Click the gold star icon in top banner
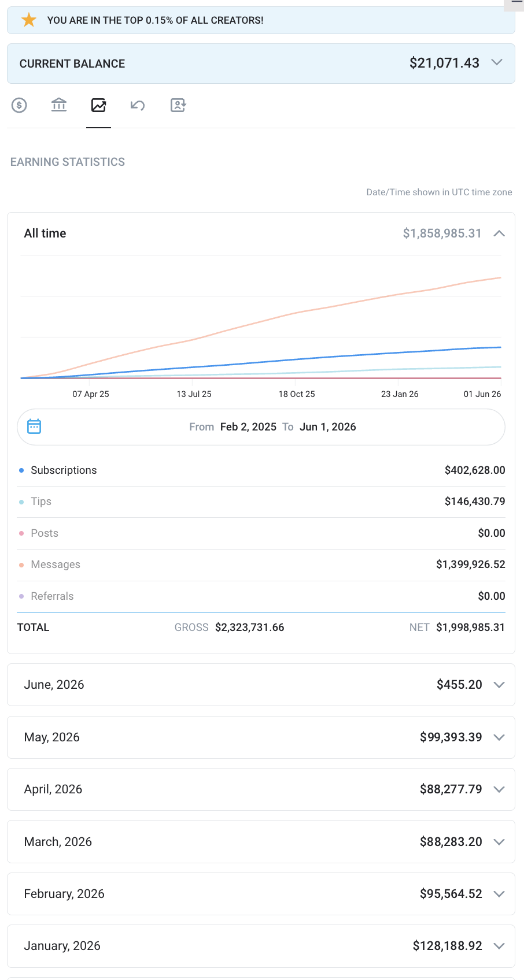The image size is (524, 980). coord(29,20)
